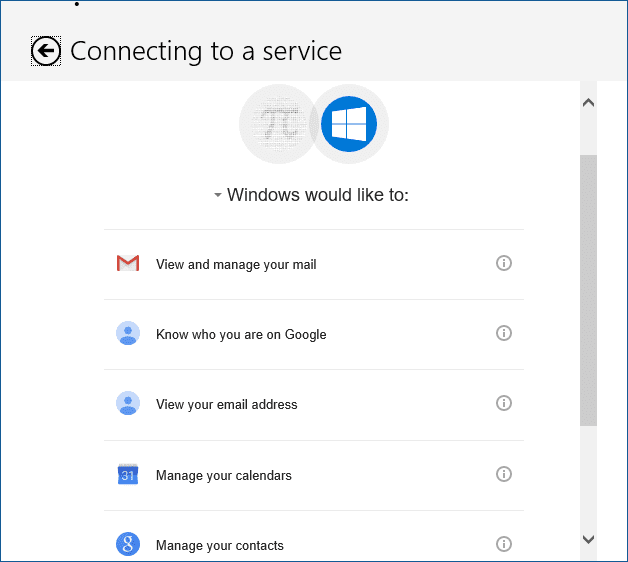Viewport: 628px width, 562px height.
Task: Click the 'Connecting to a service' heading
Action: point(206,51)
